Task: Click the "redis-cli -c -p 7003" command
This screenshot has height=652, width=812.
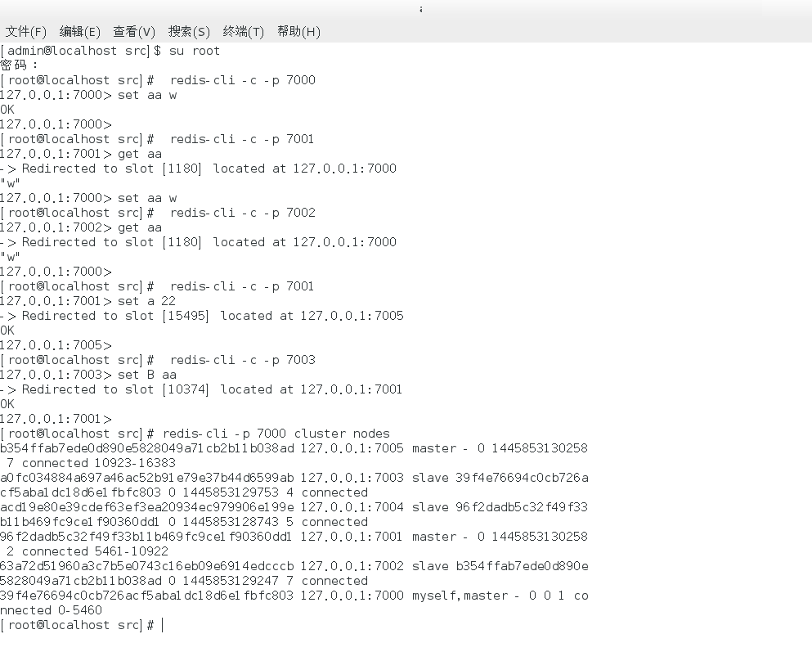Action: click(x=242, y=360)
